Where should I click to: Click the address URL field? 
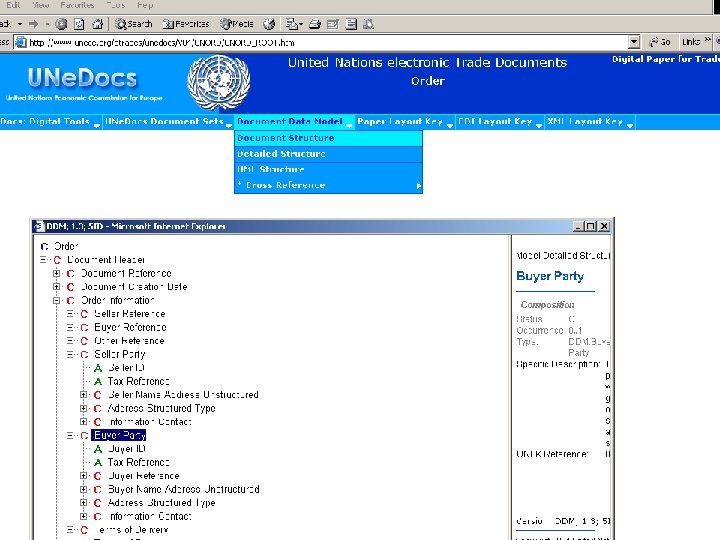click(x=327, y=43)
